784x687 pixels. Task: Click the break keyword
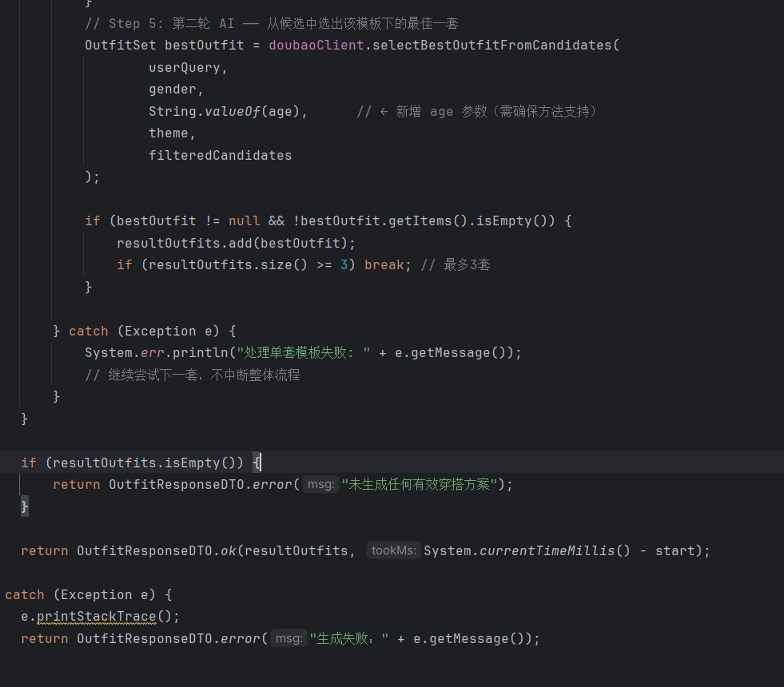coord(384,264)
